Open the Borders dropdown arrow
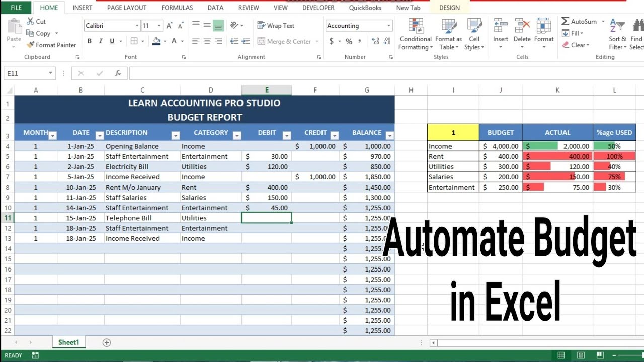 (x=143, y=41)
